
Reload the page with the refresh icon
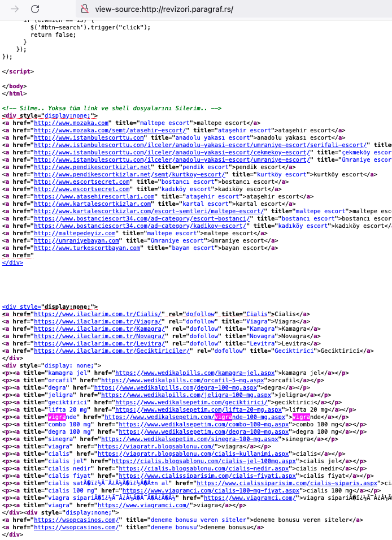35,9
